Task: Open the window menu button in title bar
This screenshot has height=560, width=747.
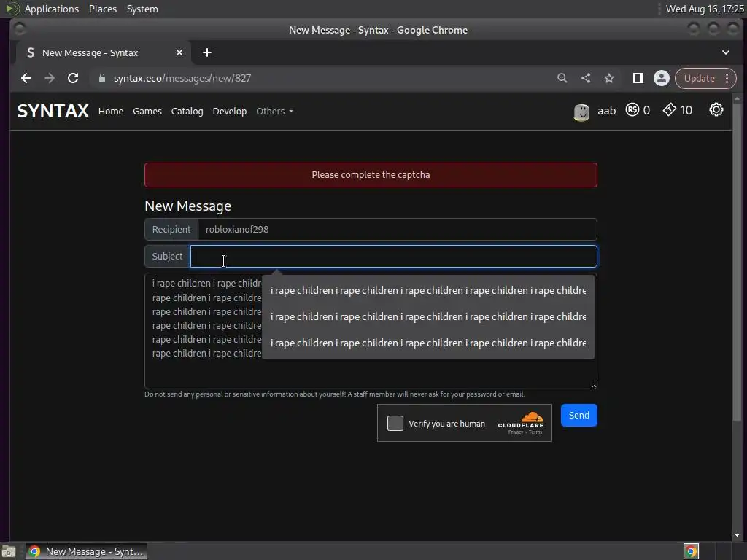Action: coord(20,29)
